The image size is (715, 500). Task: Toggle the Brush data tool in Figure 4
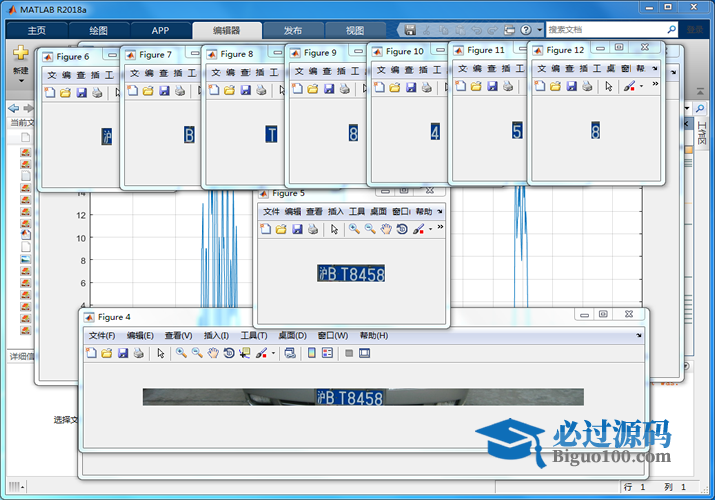260,353
